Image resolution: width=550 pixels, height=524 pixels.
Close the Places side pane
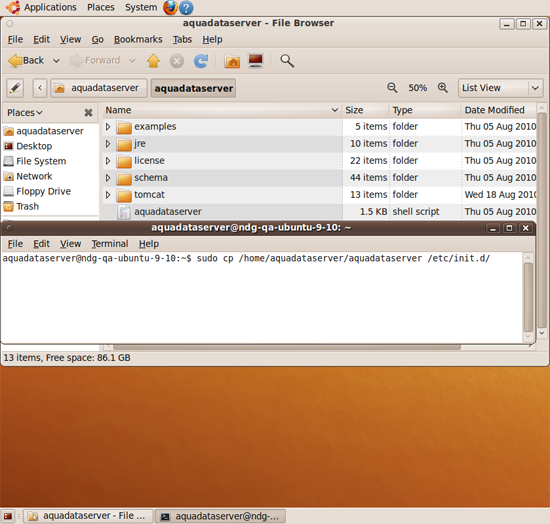[x=88, y=113]
